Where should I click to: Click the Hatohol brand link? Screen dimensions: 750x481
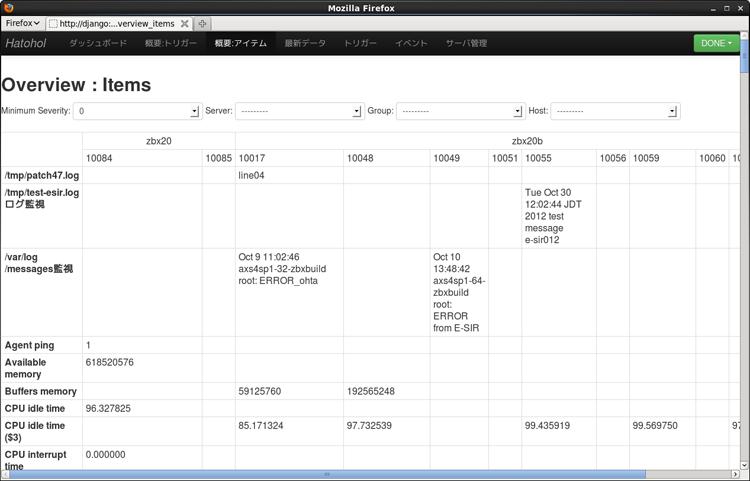pos(26,44)
